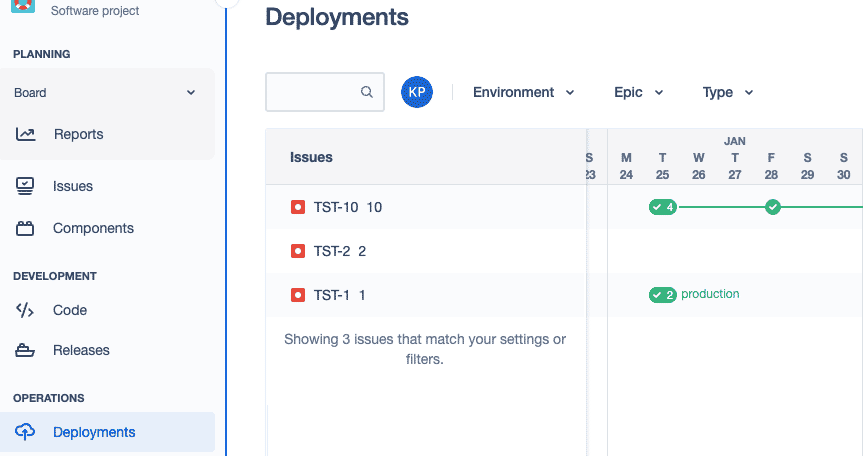Expand the Board selector in sidebar

click(x=106, y=93)
